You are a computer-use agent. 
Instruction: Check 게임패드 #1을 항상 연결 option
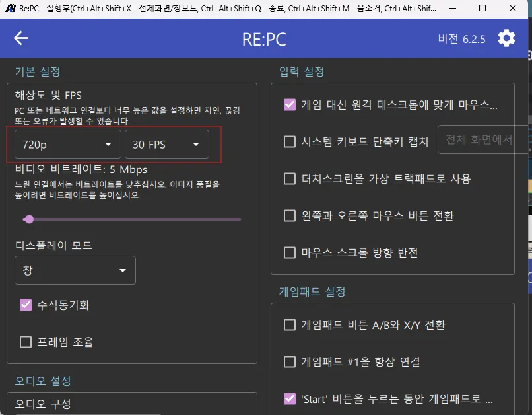289,361
